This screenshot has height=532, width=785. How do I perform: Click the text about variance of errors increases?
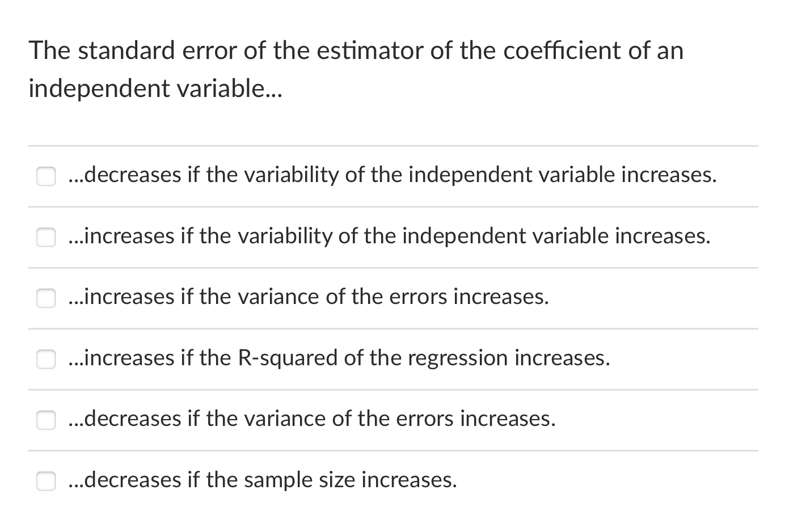308,297
